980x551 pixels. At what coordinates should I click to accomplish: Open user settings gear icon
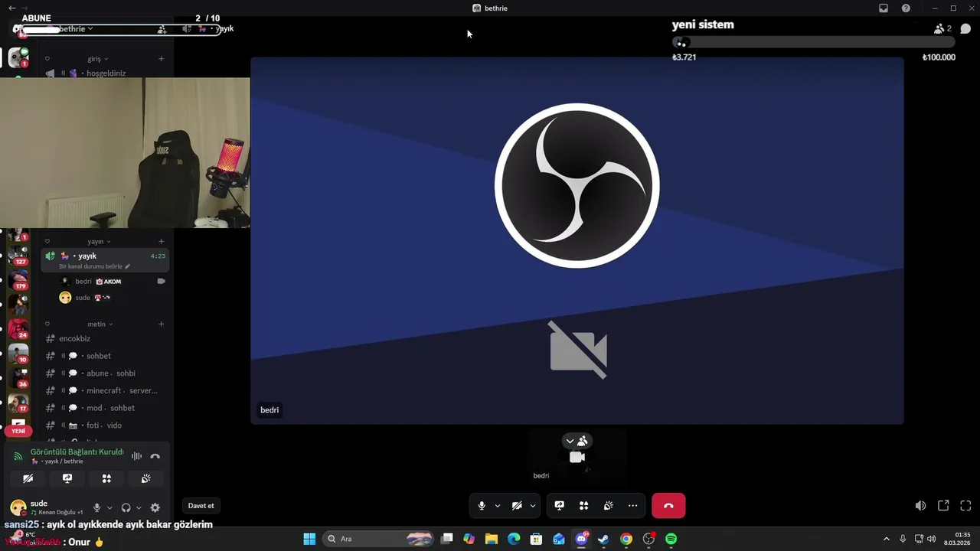(x=155, y=507)
